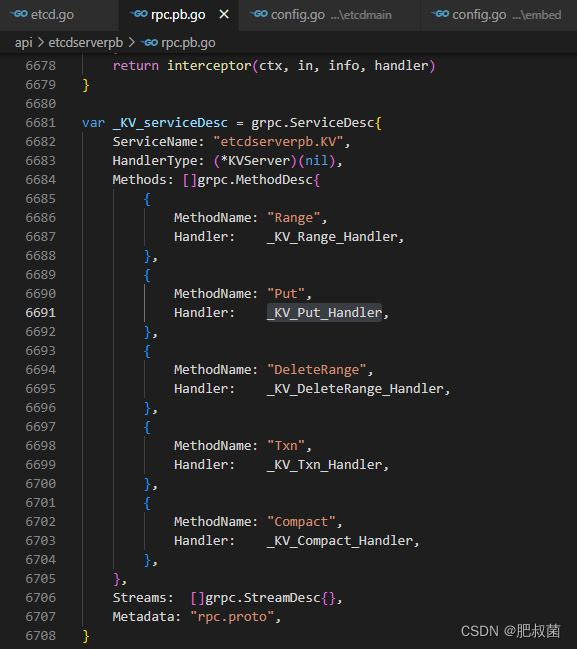Click the "rpc.proto" metadata string
Viewport: 577px width, 649px height.
click(232, 617)
